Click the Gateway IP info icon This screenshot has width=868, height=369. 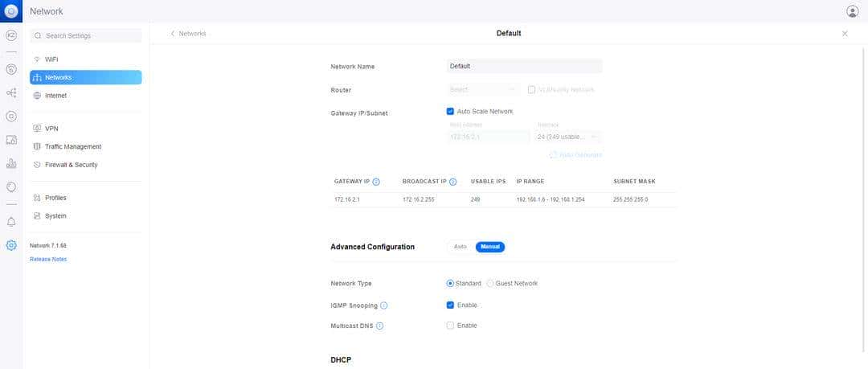376,182
